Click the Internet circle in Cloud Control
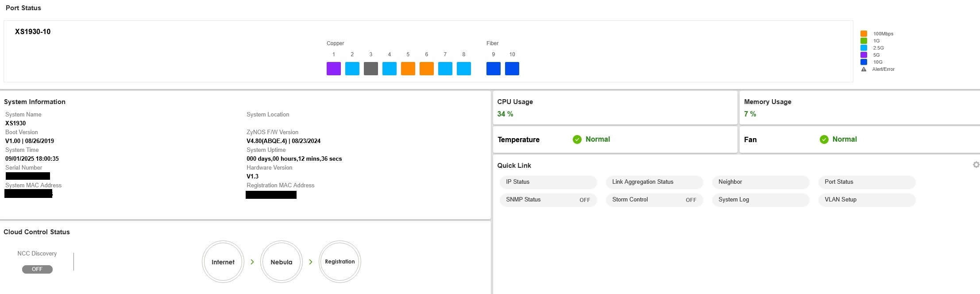This screenshot has height=294, width=980. tap(223, 262)
